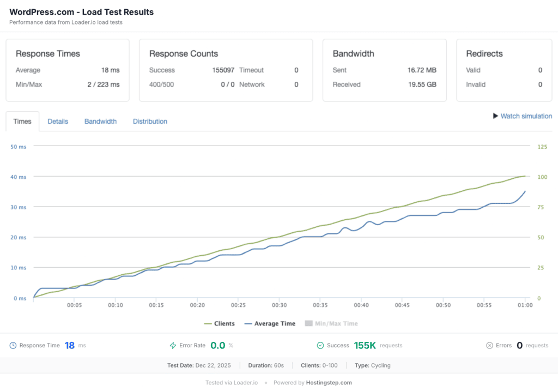
Task: Click the 00:30 mark on time axis
Action: pyautogui.click(x=279, y=305)
